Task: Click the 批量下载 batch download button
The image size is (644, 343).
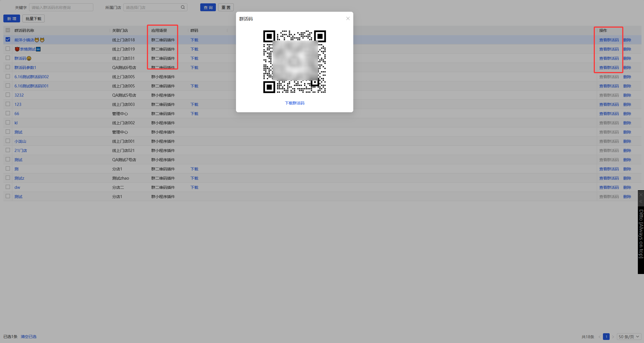Action: click(34, 18)
